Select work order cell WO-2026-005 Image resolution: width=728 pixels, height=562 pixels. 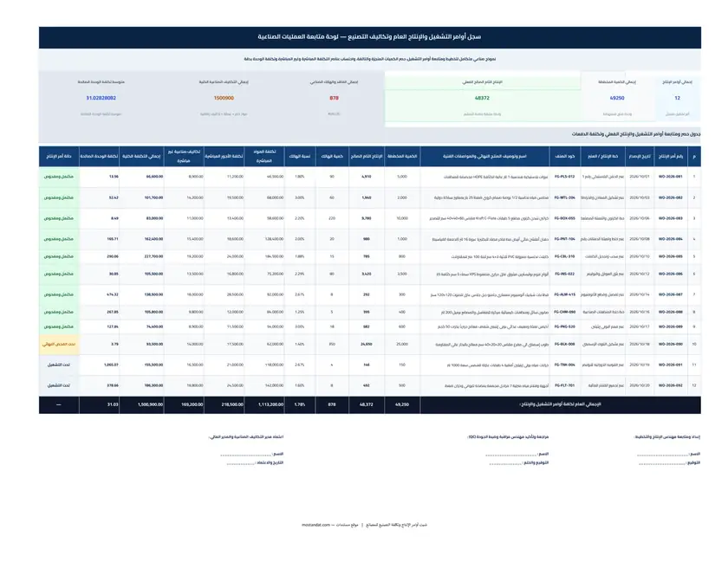click(670, 256)
